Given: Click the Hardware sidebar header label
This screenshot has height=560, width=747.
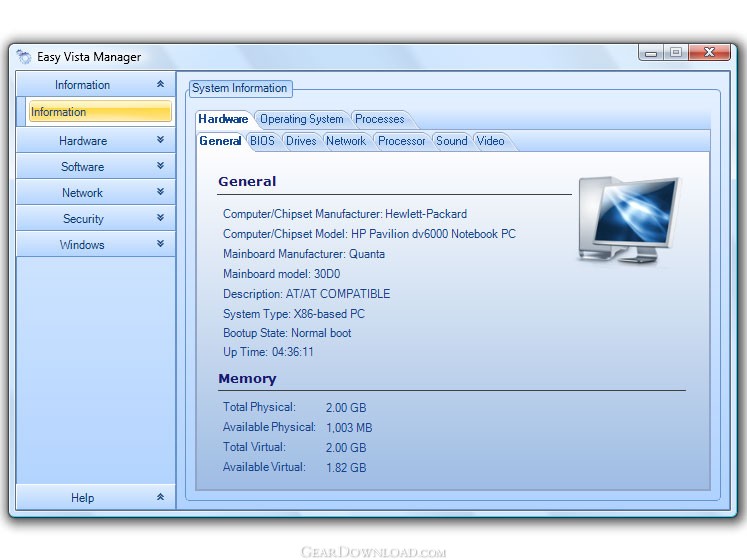Looking at the screenshot, I should click(83, 141).
